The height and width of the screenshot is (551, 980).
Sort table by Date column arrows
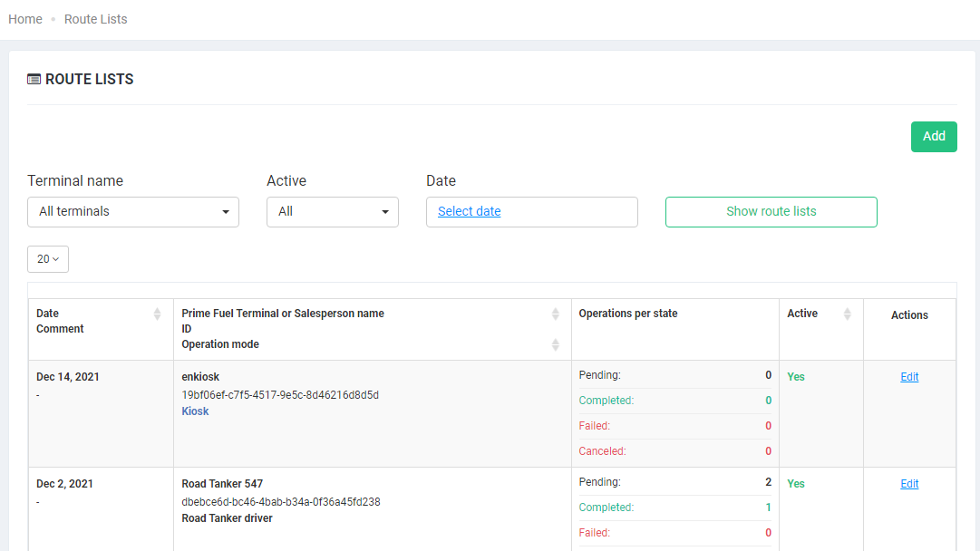click(157, 314)
